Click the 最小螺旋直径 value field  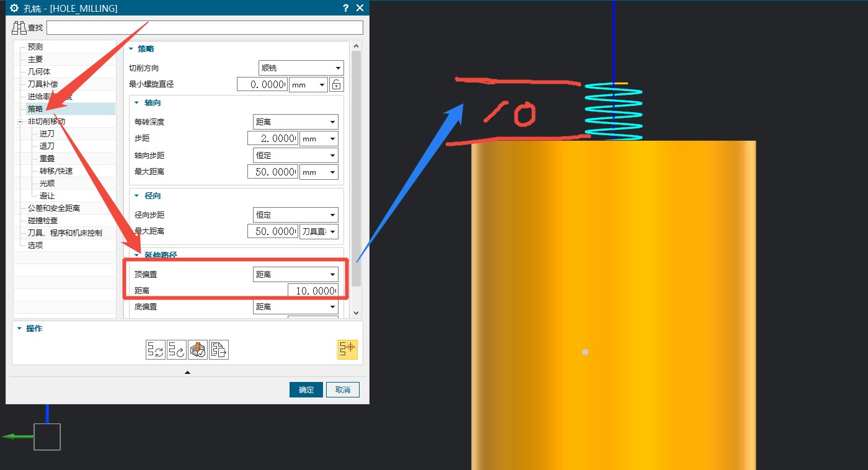[x=262, y=84]
